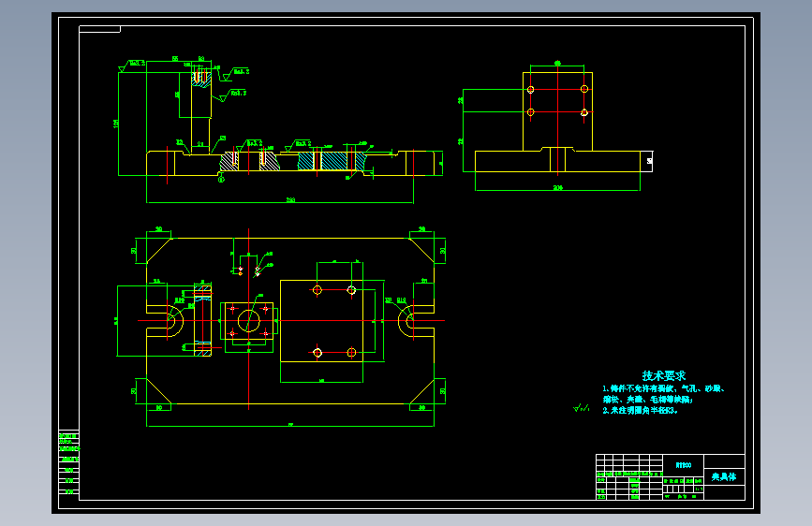The image size is (812, 526).
Task: Select the first technical requirement line about casting defects
Action: click(x=663, y=388)
